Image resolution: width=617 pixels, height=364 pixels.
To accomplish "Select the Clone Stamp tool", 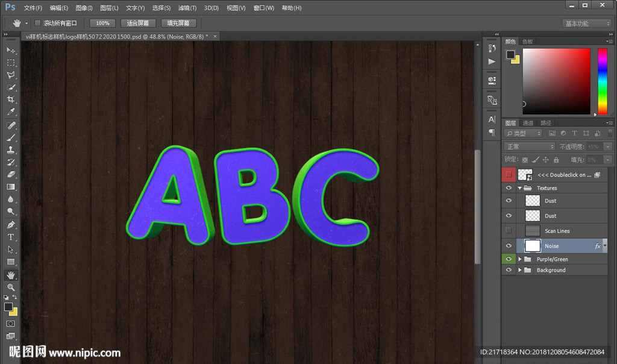I will click(11, 149).
